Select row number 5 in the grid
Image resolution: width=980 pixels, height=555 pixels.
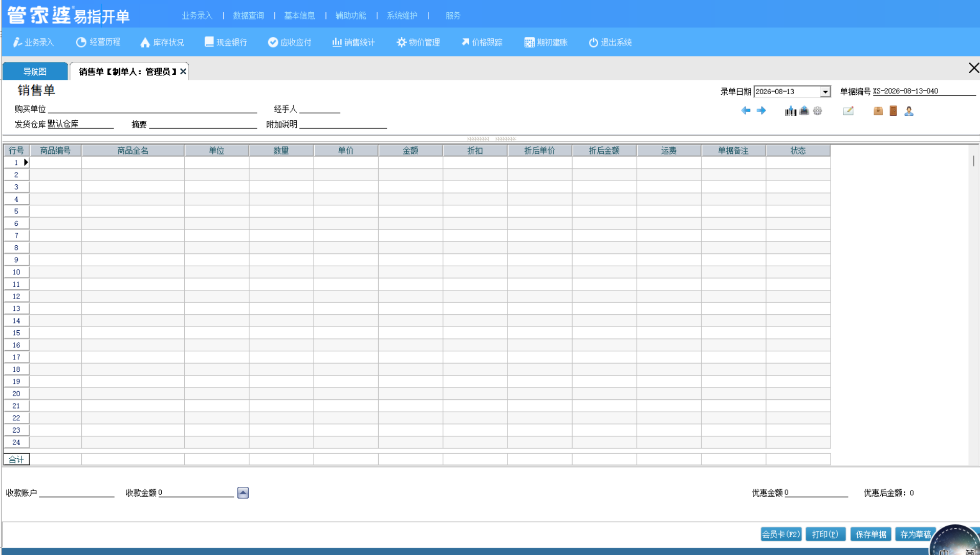16,211
